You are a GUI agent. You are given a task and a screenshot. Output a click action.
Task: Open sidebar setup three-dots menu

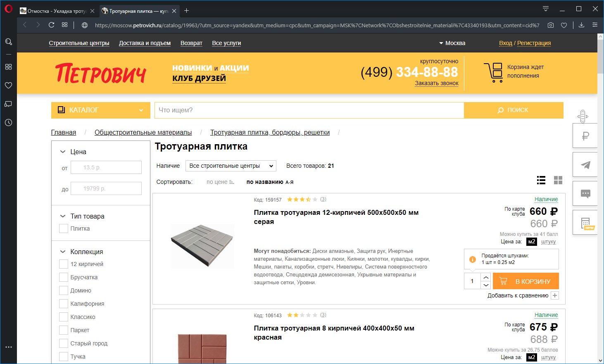click(8, 347)
